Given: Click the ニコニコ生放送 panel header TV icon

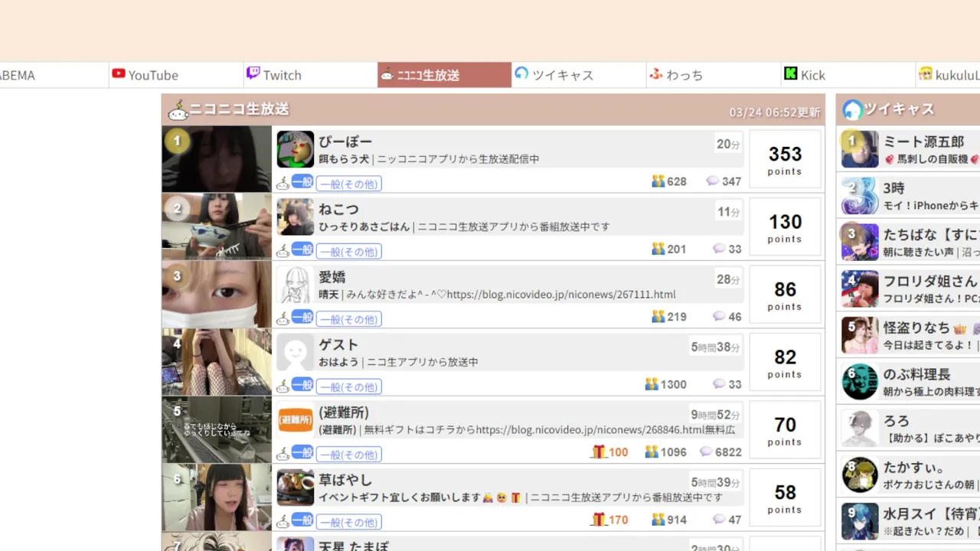Looking at the screenshot, I should (178, 110).
